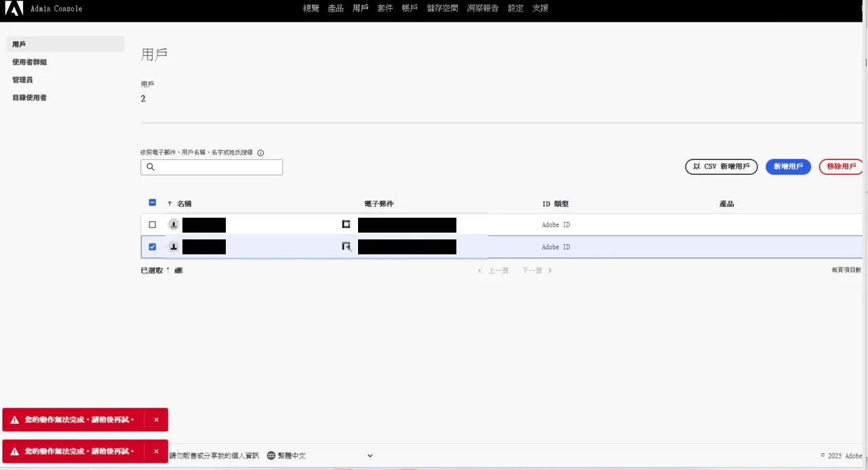Image resolution: width=868 pixels, height=470 pixels.
Task: Click the Admin Console title
Action: (x=56, y=9)
